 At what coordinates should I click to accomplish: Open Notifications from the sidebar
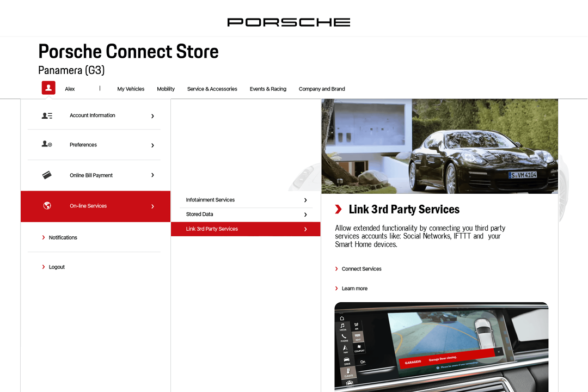63,237
